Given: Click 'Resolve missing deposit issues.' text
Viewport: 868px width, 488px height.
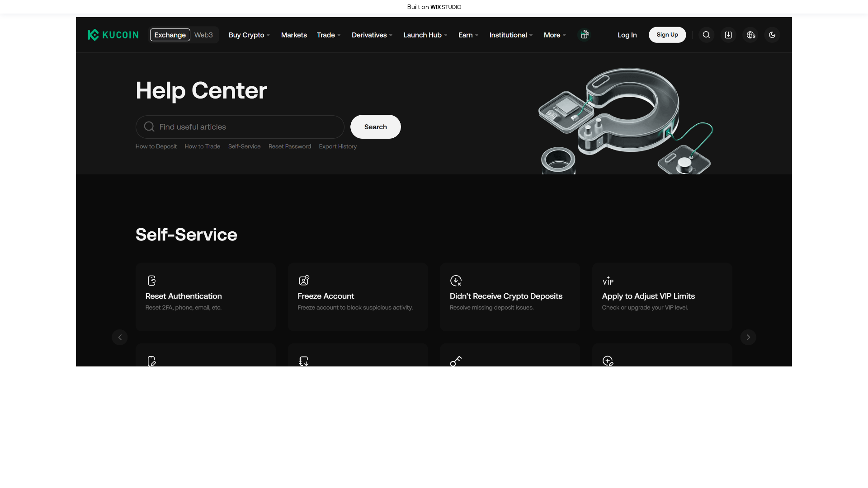Looking at the screenshot, I should [x=492, y=308].
